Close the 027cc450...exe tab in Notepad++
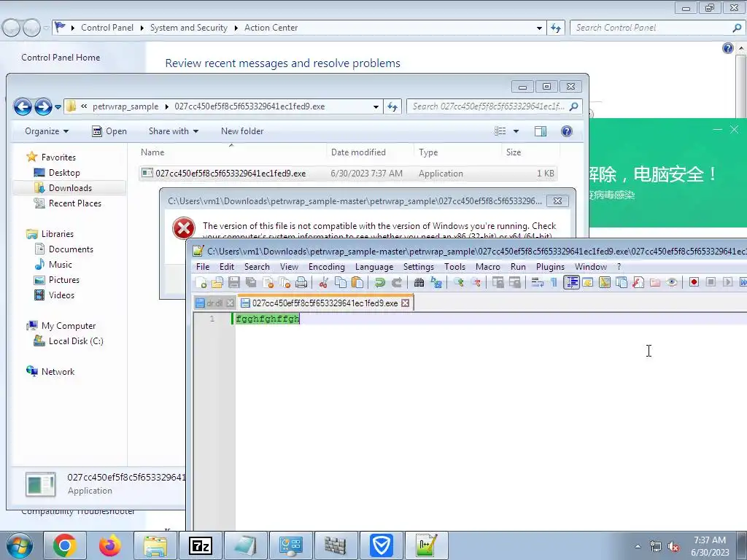Screen dimensions: 747x560 405,303
